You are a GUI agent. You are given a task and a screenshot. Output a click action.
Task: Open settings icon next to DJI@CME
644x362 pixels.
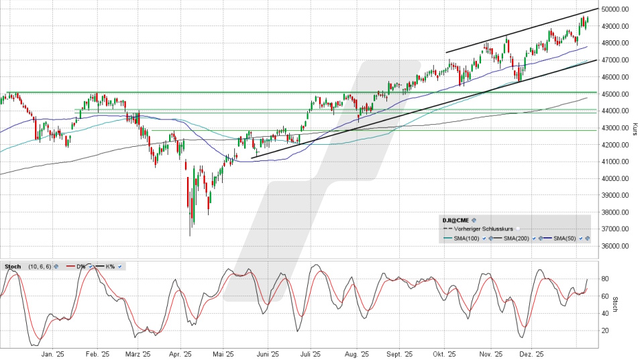474,220
